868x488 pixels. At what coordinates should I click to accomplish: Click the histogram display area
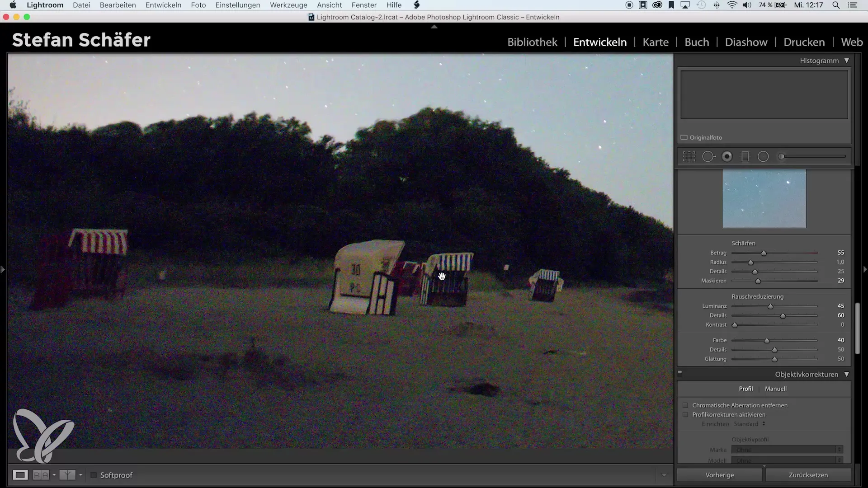point(764,94)
